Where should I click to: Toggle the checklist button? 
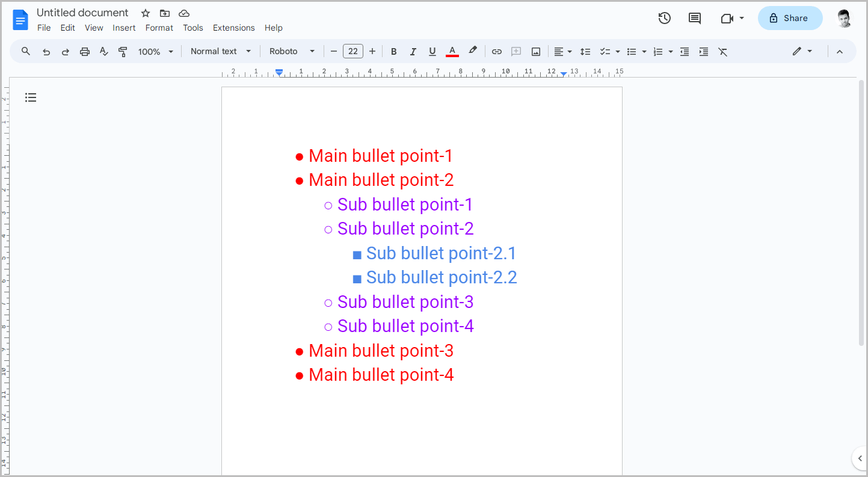pos(605,52)
